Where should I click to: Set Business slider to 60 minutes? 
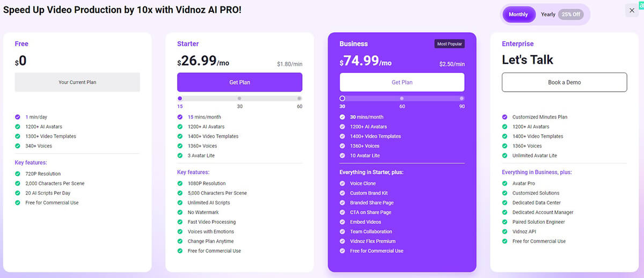tap(402, 99)
